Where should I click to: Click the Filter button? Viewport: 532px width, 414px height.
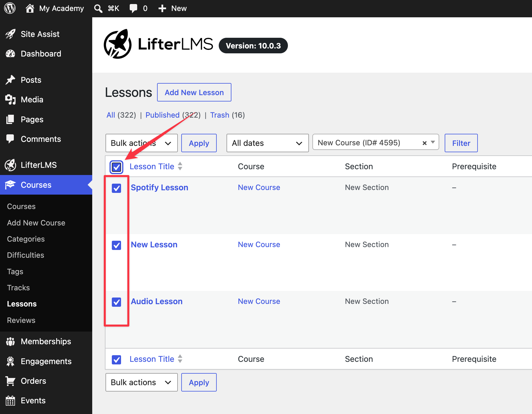[x=461, y=143]
